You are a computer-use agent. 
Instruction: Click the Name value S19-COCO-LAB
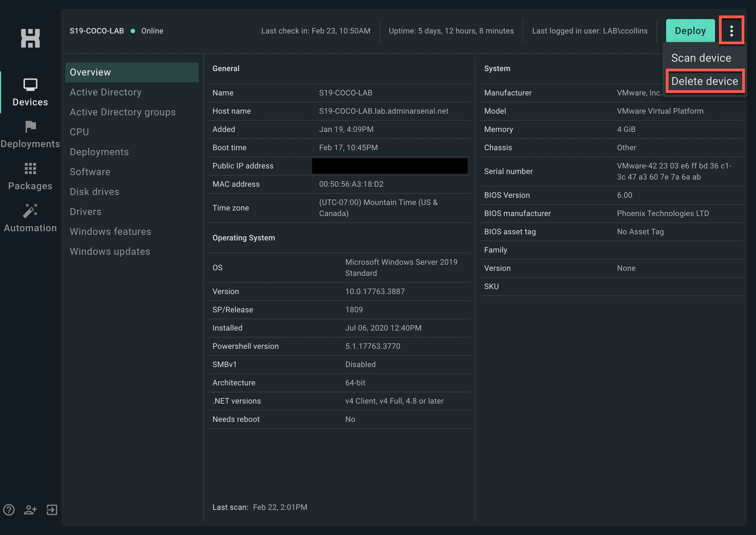click(345, 93)
